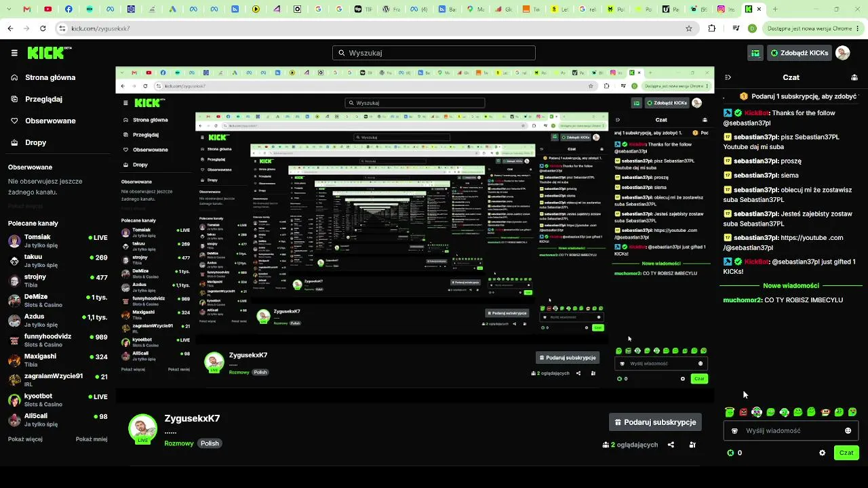This screenshot has width=868, height=488.
Task: Open a new browser tab with the plus icon
Action: click(775, 9)
